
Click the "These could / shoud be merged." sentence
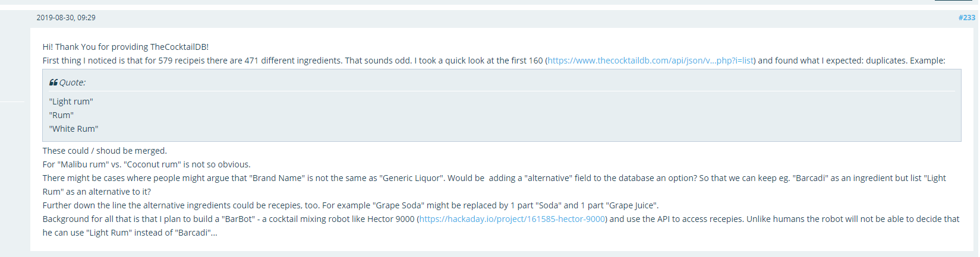[105, 151]
